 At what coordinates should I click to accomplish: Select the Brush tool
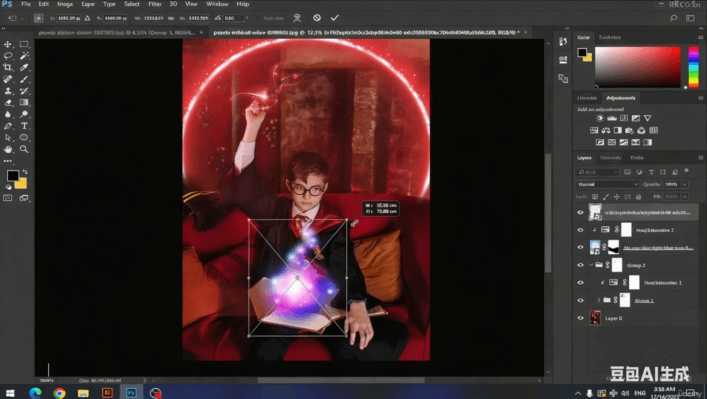tap(24, 79)
